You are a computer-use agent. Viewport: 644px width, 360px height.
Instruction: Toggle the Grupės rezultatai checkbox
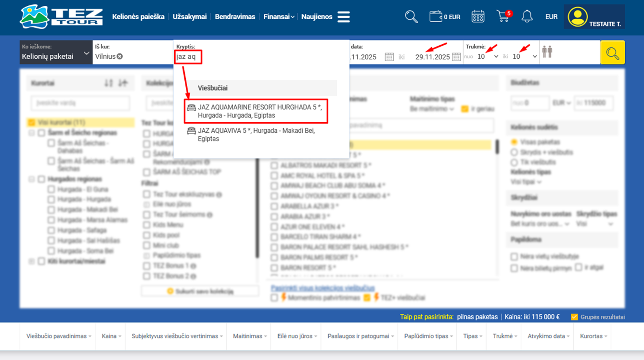click(574, 317)
